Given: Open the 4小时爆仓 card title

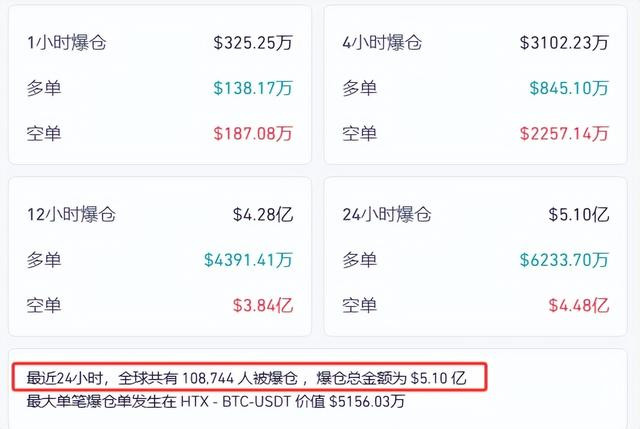Looking at the screenshot, I should point(382,43).
